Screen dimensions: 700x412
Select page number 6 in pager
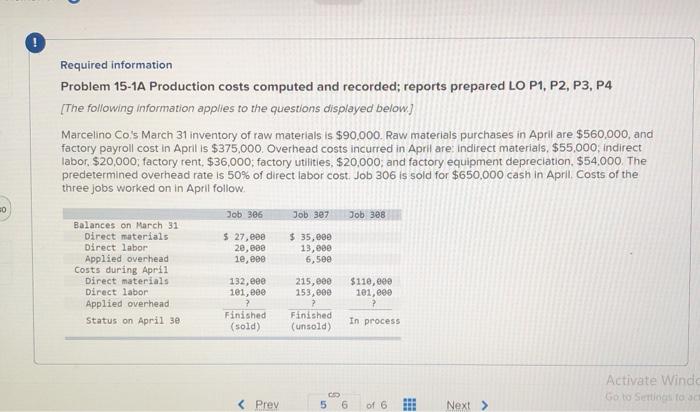(x=344, y=405)
